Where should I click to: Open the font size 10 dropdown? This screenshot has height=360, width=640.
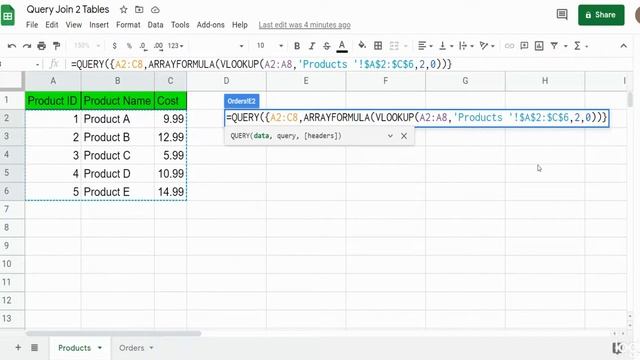(x=269, y=46)
